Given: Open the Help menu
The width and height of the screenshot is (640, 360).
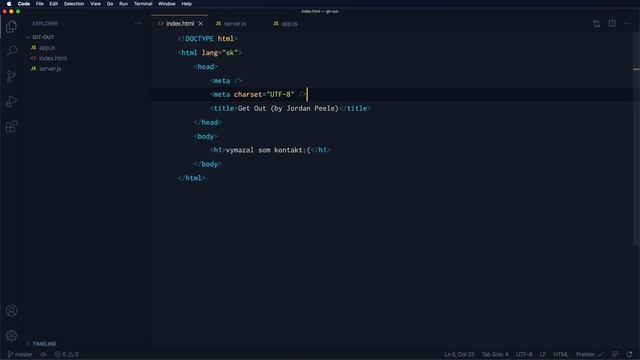Looking at the screenshot, I should tap(187, 4).
